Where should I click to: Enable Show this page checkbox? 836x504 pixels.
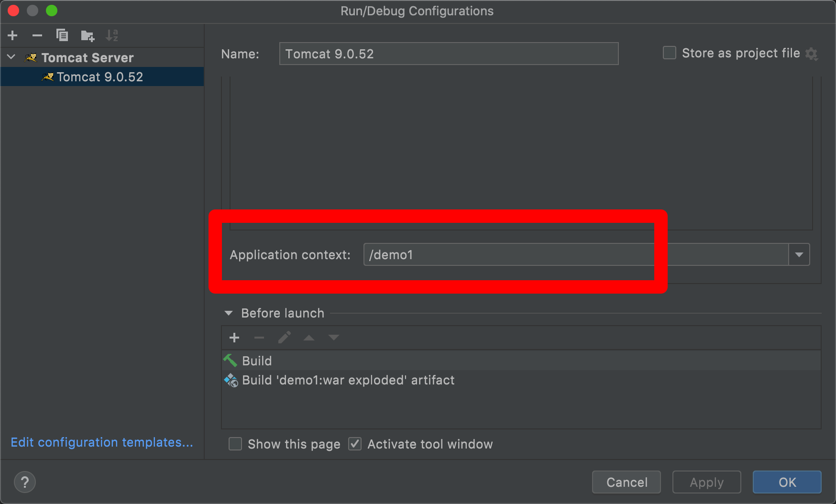[x=235, y=444]
